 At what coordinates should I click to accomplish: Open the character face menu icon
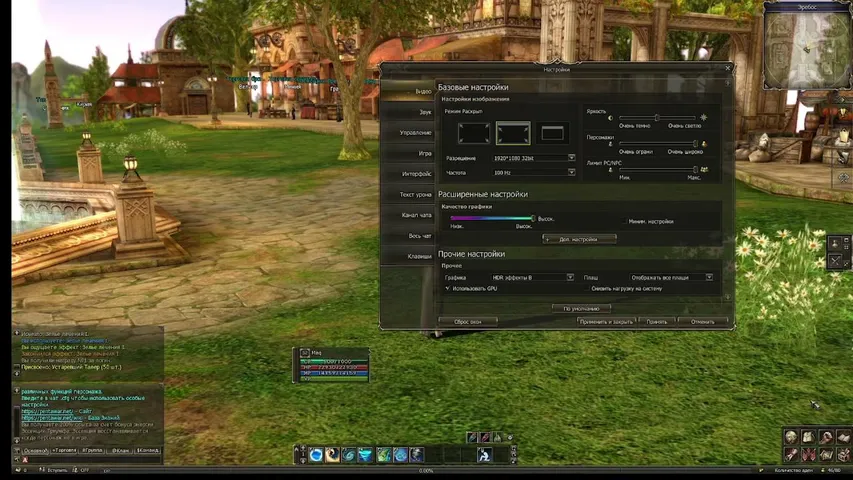pyautogui.click(x=791, y=436)
